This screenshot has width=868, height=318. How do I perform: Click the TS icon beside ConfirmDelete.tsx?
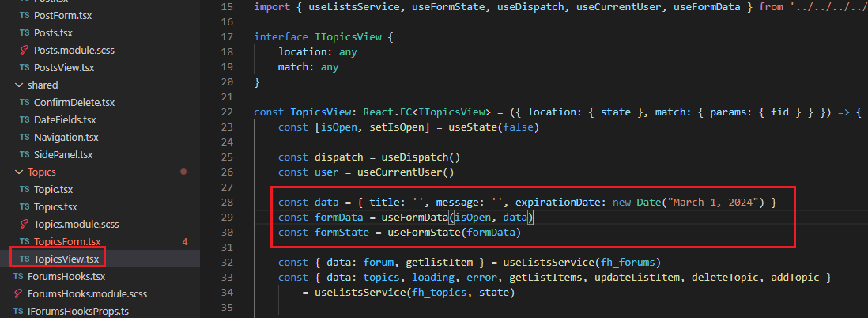(x=24, y=103)
